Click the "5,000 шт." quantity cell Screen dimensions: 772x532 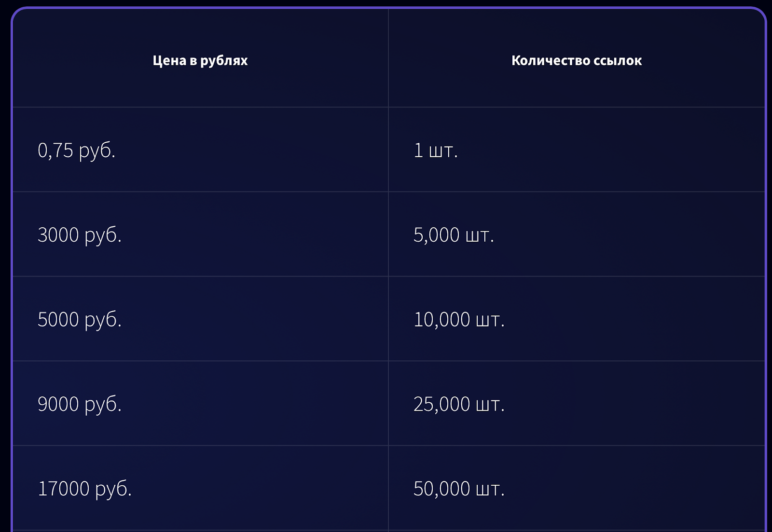tap(454, 235)
